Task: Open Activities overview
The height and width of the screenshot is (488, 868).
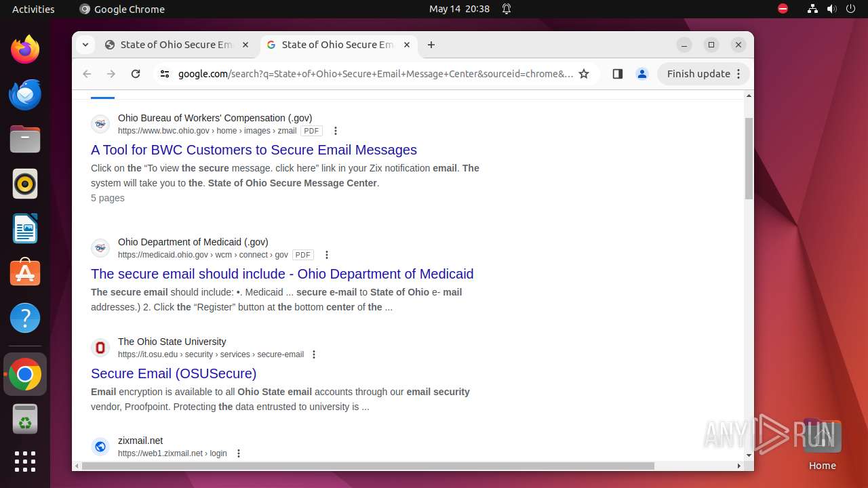Action: pyautogui.click(x=33, y=9)
